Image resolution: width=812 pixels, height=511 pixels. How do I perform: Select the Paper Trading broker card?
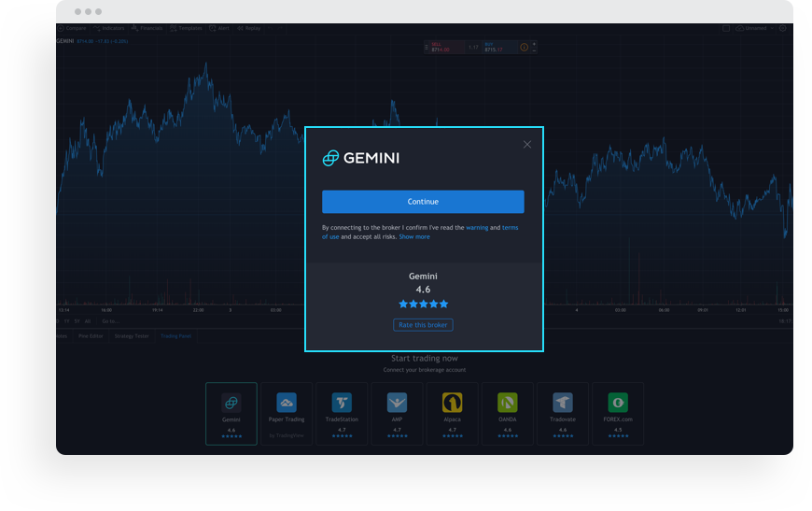tap(287, 414)
